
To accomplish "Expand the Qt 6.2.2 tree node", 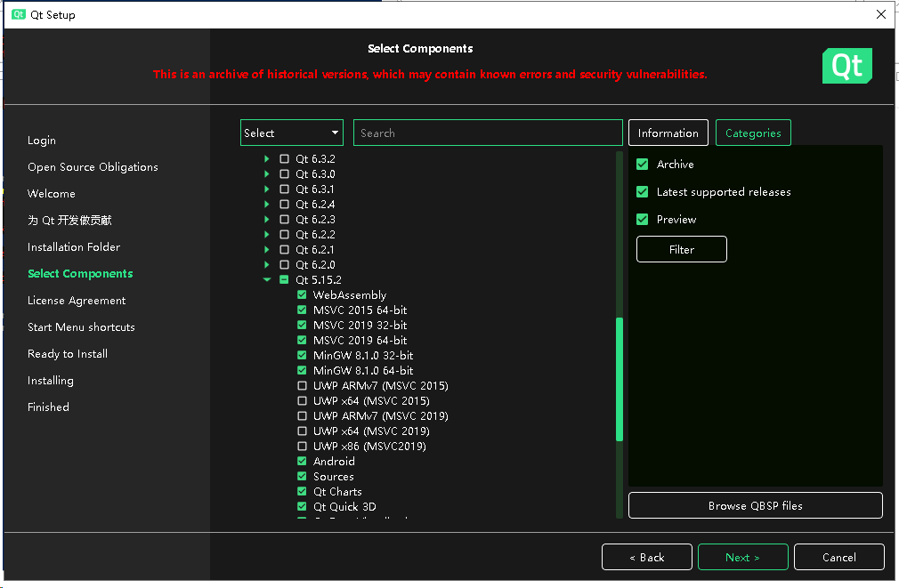I will pos(267,234).
